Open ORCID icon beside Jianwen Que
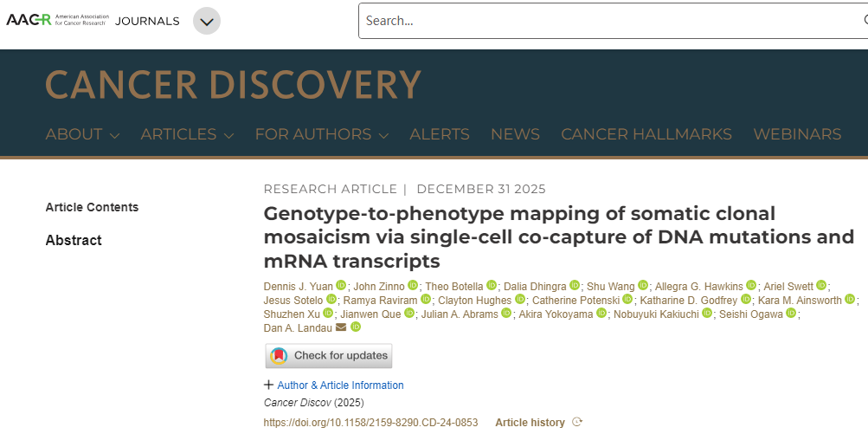This screenshot has height=434, width=868. (408, 314)
